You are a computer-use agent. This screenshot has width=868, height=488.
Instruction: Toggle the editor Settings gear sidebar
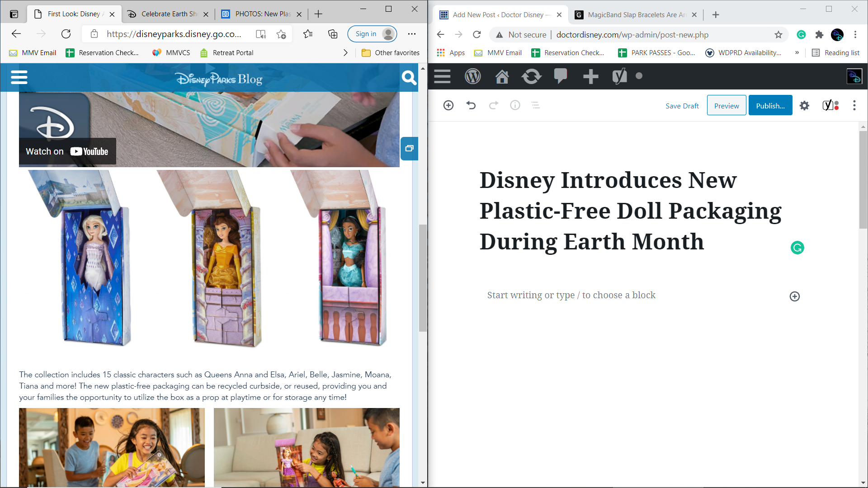click(x=804, y=106)
